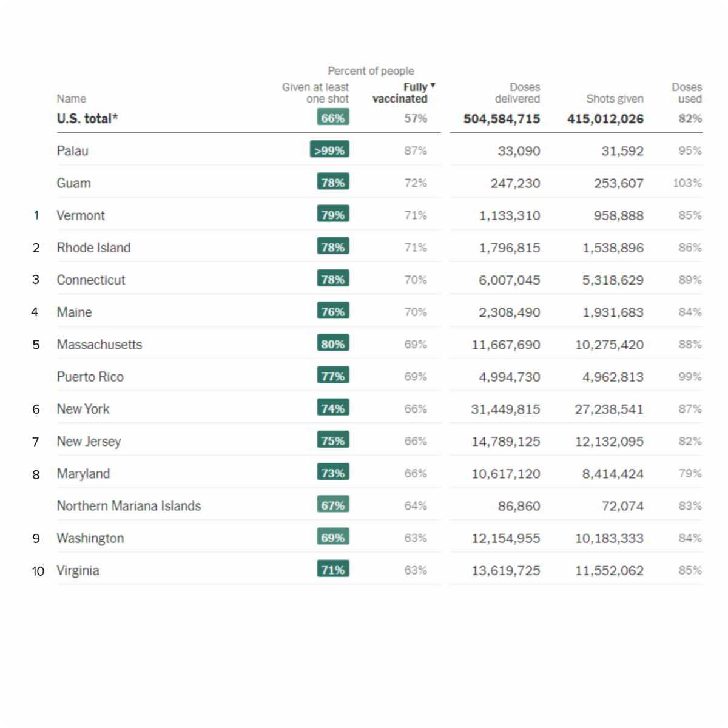Screen dimensions: 728x728
Task: Click Massachusetts 11,667,690 doses delivered value
Action: coord(506,345)
